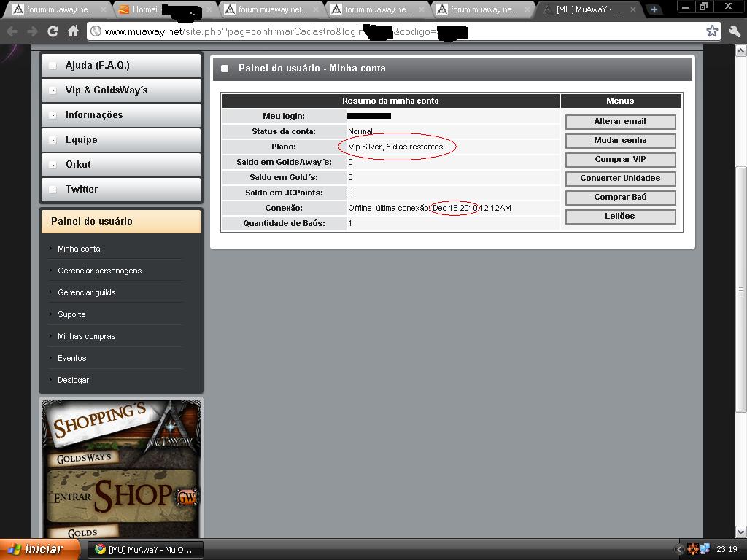Open a new tab with plus button
Viewport: 747px width, 560px height.
pyautogui.click(x=654, y=9)
